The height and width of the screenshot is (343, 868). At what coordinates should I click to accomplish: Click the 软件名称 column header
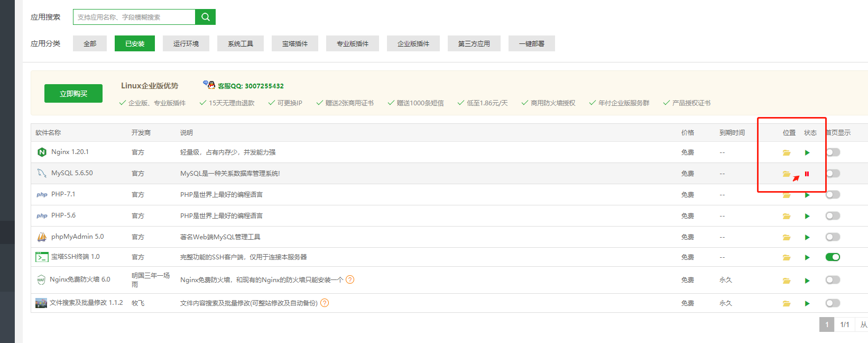tap(48, 133)
